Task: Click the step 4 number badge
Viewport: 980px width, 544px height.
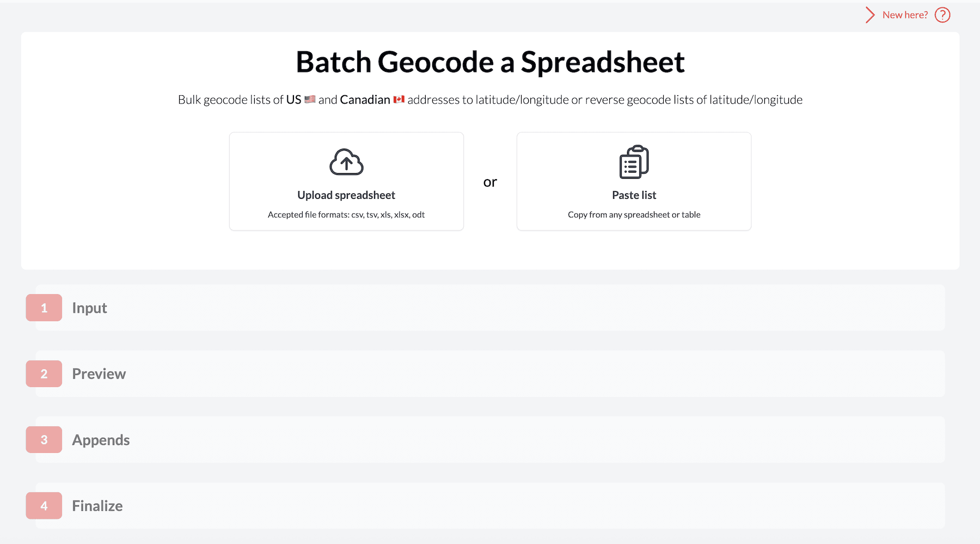Action: coord(44,505)
